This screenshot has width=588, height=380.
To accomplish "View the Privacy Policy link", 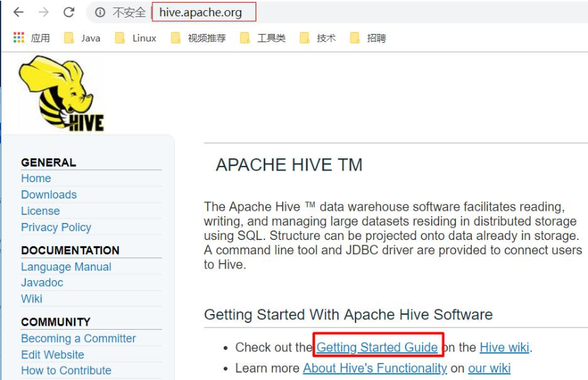I will pos(56,227).
